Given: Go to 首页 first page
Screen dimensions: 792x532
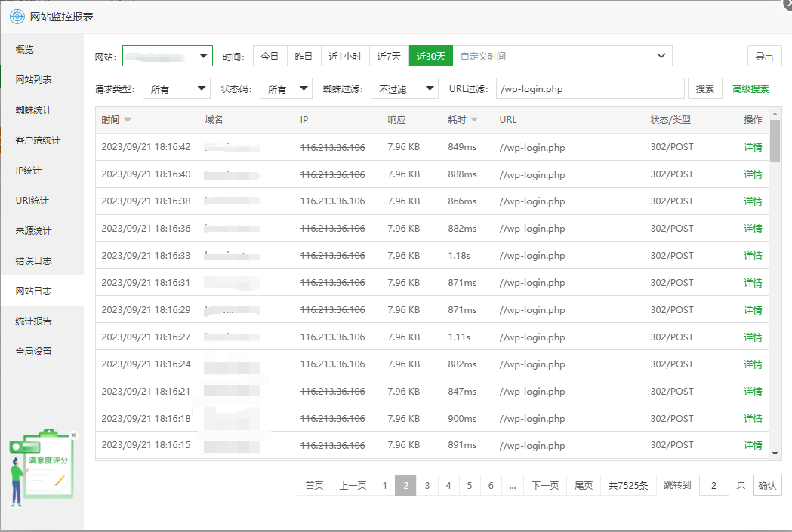Looking at the screenshot, I should pos(314,485).
